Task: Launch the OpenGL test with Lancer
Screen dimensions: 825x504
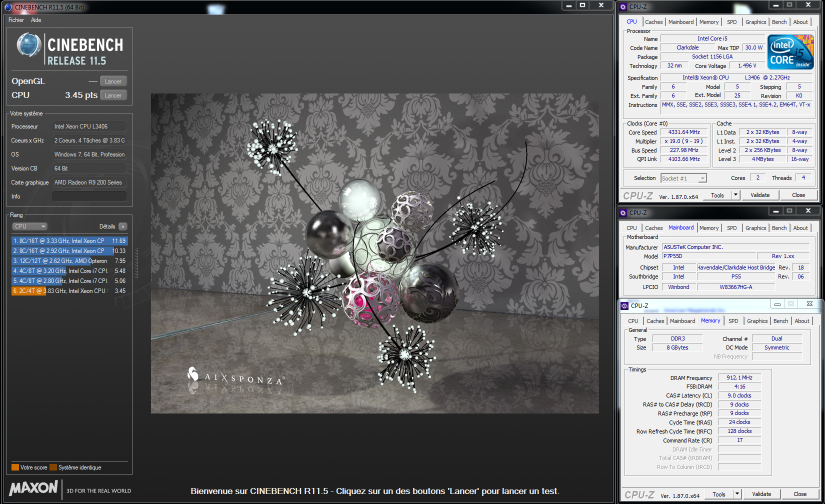Action: coord(113,81)
